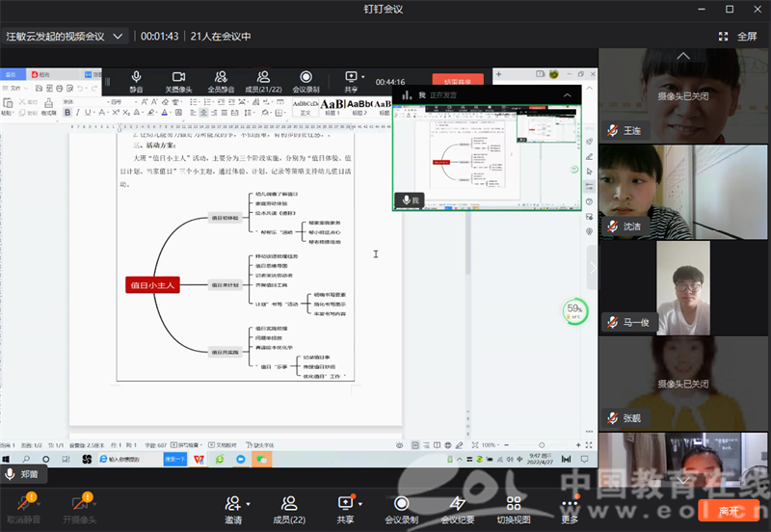Toggle 静音 in the shared screen toolbar
Image resolution: width=771 pixels, height=532 pixels.
click(x=136, y=81)
